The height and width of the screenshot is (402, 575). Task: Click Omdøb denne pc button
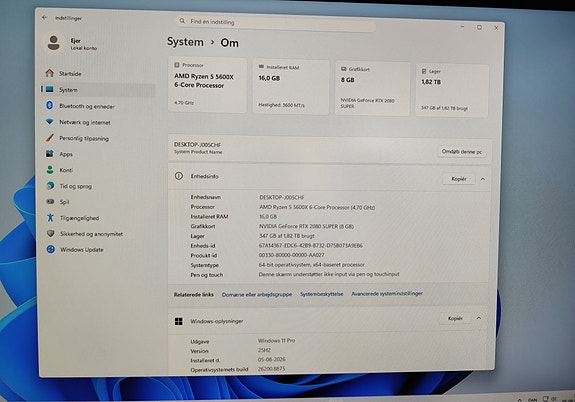[462, 151]
